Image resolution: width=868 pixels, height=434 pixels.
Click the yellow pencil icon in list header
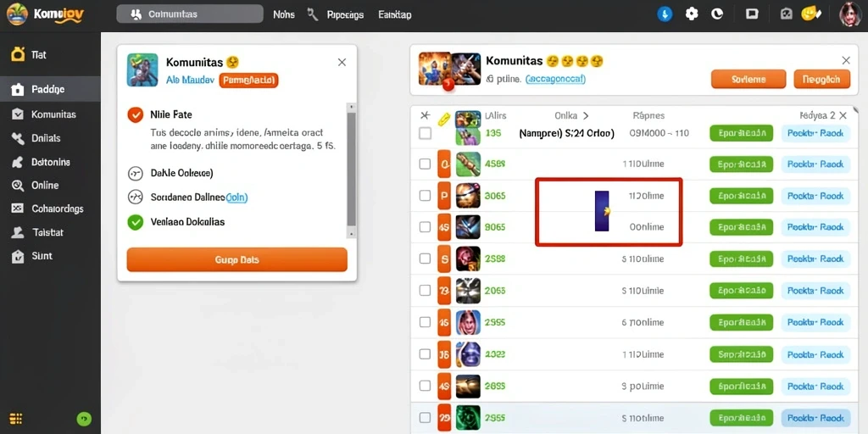pyautogui.click(x=443, y=118)
